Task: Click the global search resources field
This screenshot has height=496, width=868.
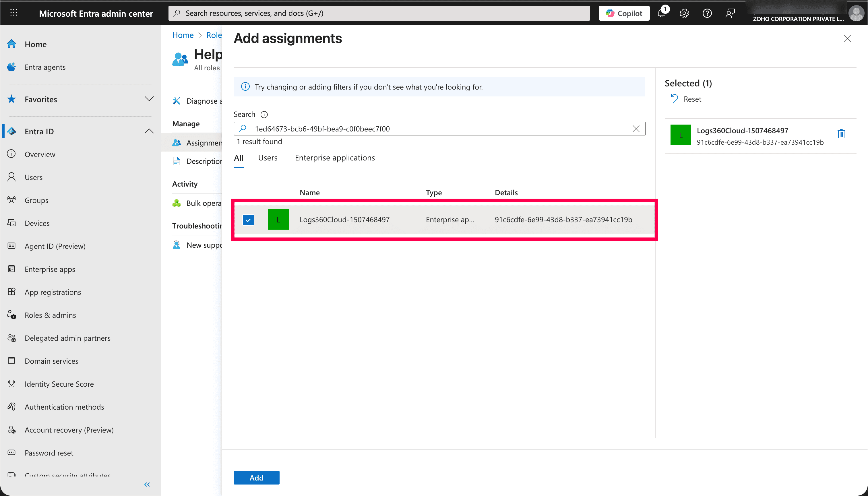Action: tap(379, 13)
